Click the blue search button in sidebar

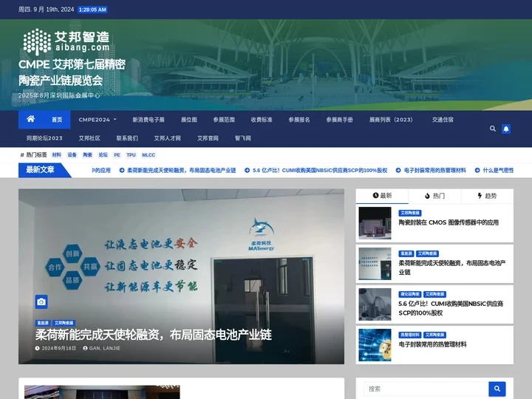point(497,389)
